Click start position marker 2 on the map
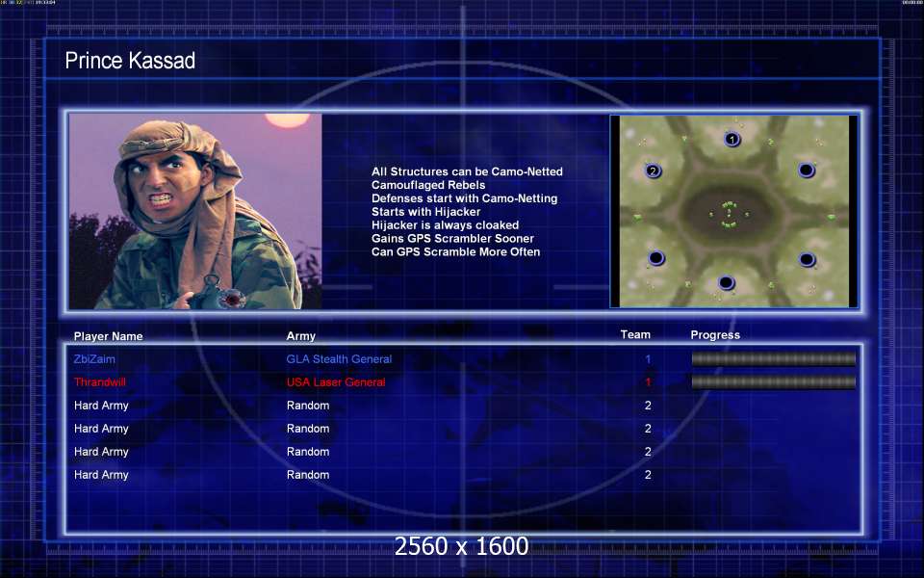This screenshot has height=578, width=924. point(653,171)
